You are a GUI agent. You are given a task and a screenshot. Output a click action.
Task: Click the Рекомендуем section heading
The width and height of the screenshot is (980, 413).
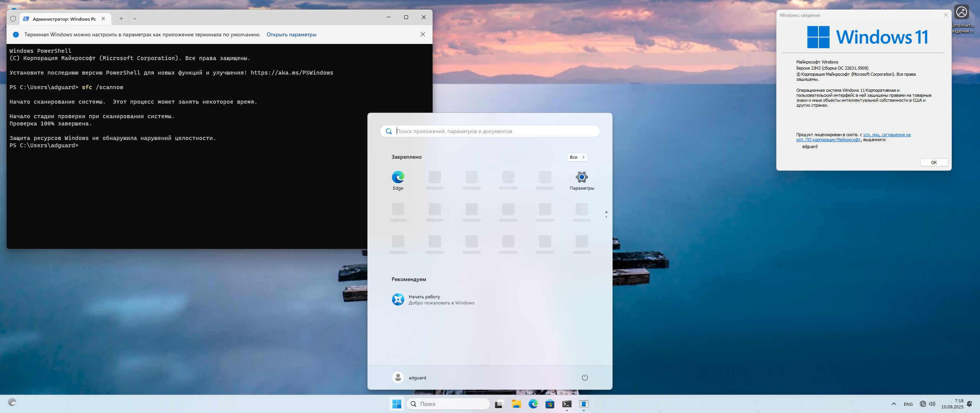click(408, 280)
